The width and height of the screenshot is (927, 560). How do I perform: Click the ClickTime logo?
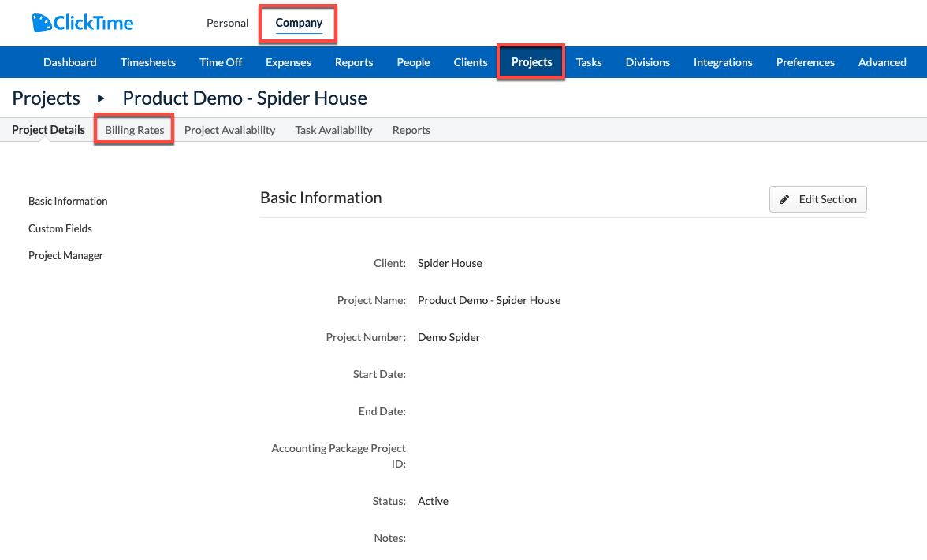point(82,23)
